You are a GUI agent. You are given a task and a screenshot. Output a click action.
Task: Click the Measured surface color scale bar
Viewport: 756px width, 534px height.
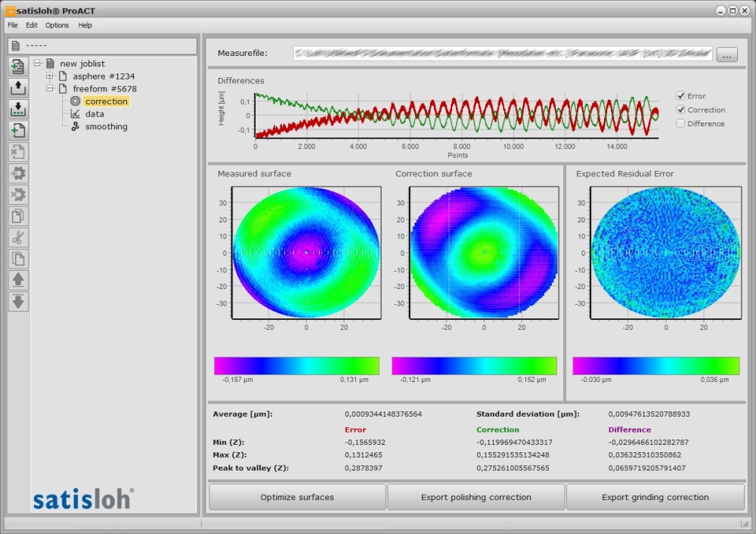(296, 365)
